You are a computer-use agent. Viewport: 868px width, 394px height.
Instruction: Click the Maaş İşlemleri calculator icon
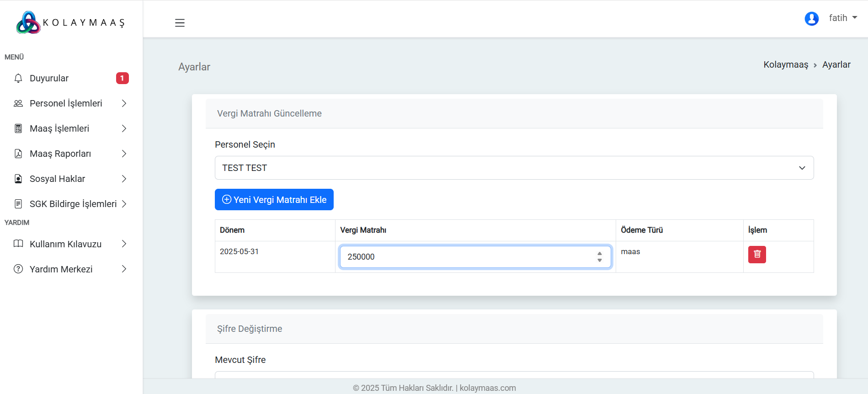(x=18, y=128)
